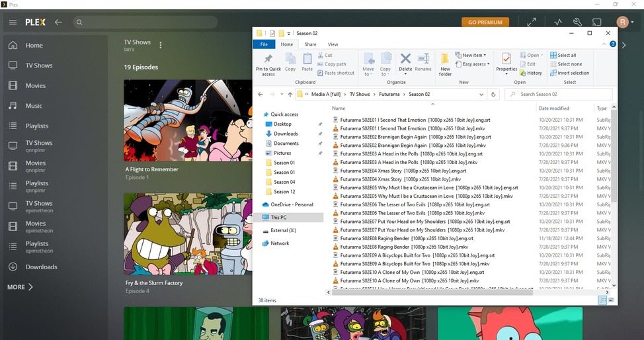Click the New folder button

click(445, 65)
